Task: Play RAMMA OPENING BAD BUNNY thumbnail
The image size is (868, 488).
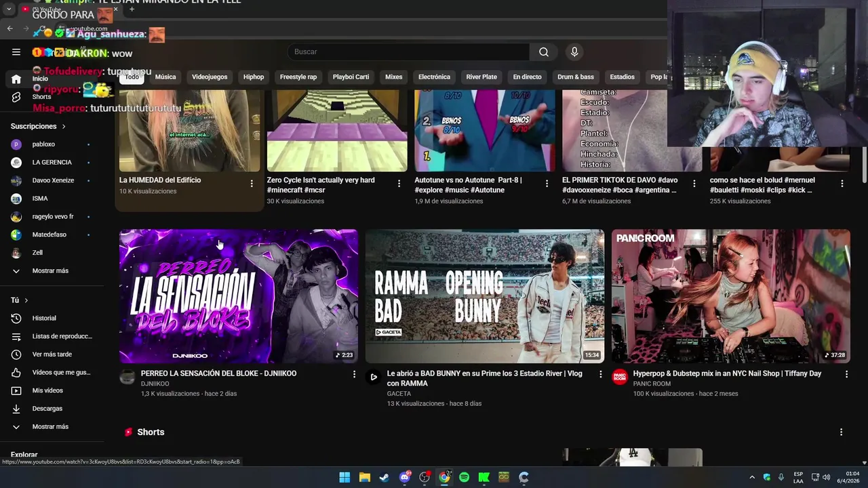Action: (485, 296)
